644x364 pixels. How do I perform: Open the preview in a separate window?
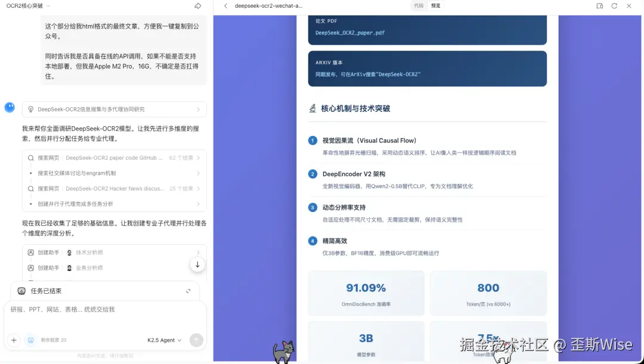tap(599, 6)
